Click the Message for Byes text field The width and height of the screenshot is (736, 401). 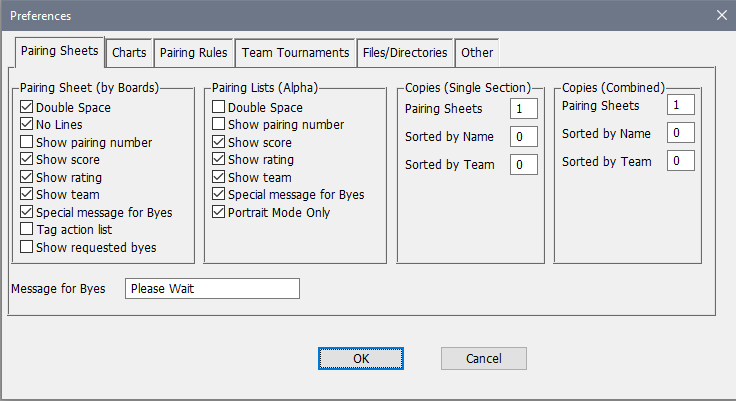[212, 289]
